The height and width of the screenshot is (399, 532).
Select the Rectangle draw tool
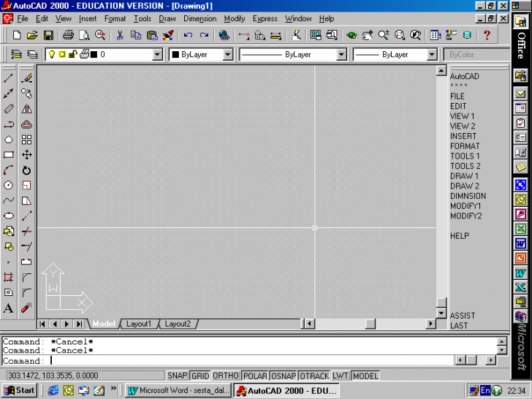point(9,155)
